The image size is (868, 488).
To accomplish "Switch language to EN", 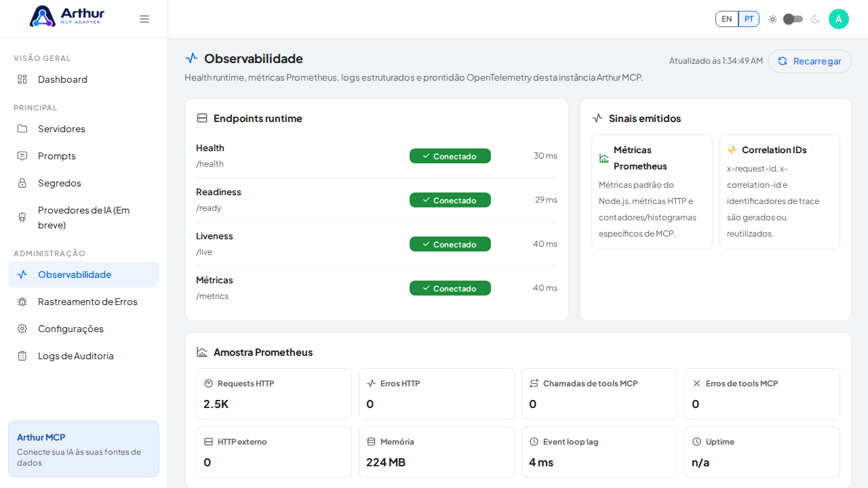I will [727, 19].
